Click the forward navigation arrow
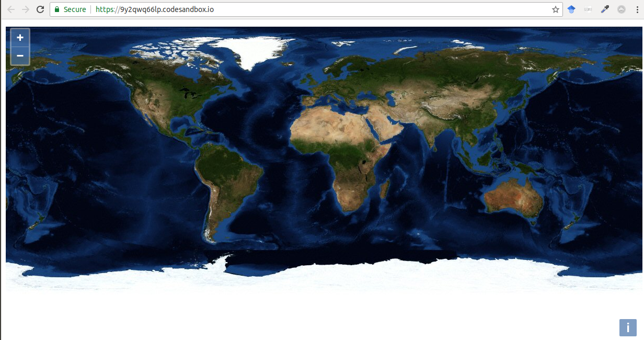 25,9
